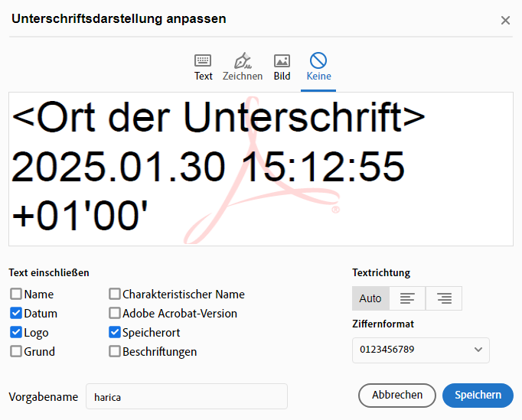The width and height of the screenshot is (522, 420).
Task: Click Speichern to save
Action: click(478, 396)
